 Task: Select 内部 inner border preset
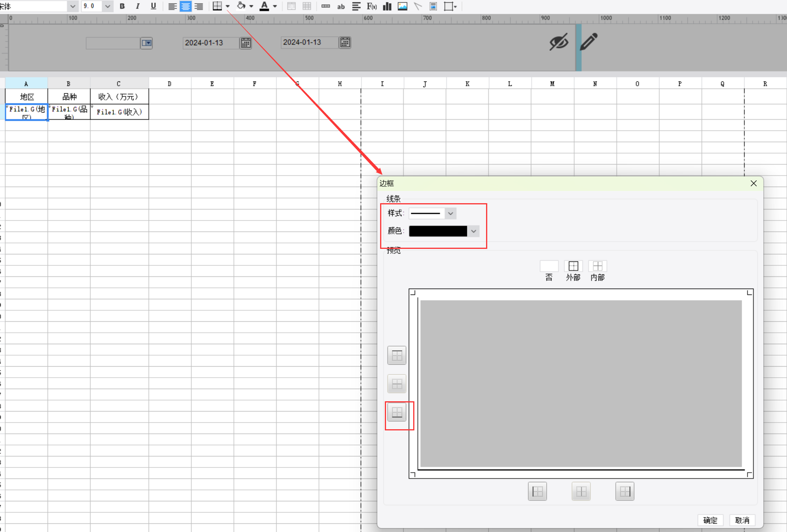click(x=598, y=266)
